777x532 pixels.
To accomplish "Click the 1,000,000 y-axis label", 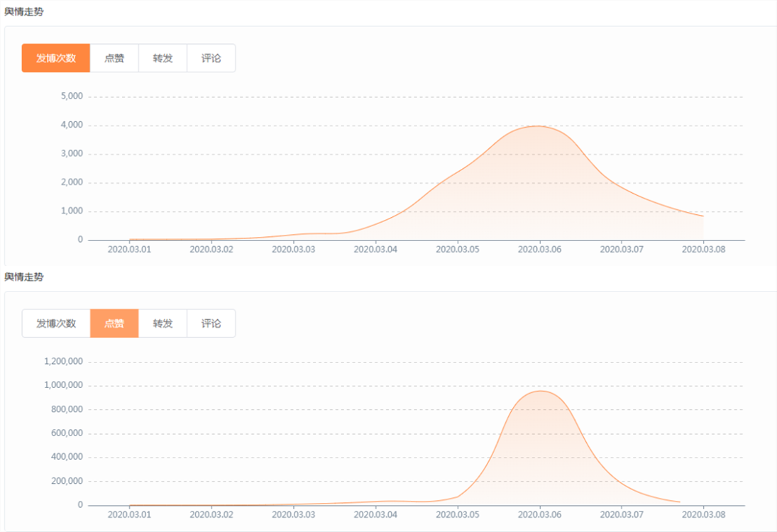I will 63,385.
